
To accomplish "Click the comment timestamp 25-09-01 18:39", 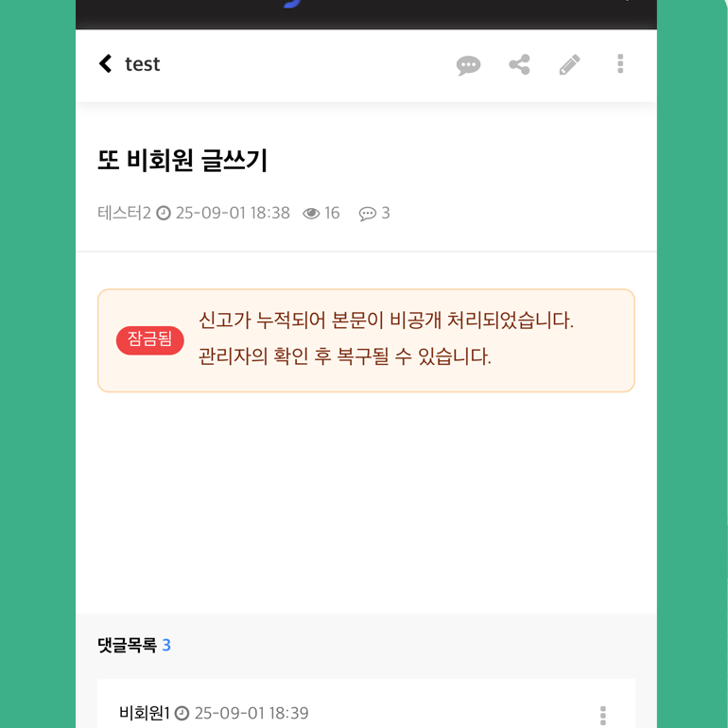I will (x=251, y=713).
